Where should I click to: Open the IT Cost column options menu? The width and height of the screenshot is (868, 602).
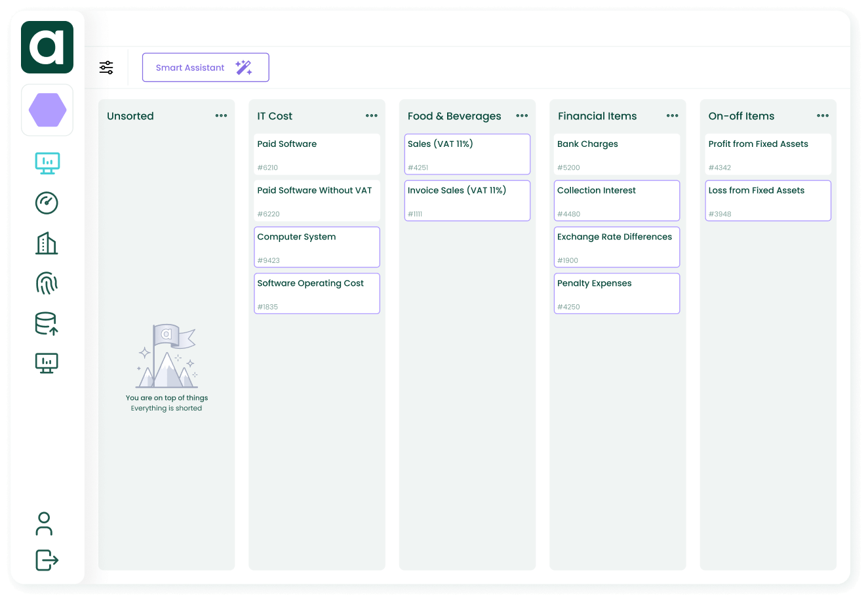[x=372, y=116]
